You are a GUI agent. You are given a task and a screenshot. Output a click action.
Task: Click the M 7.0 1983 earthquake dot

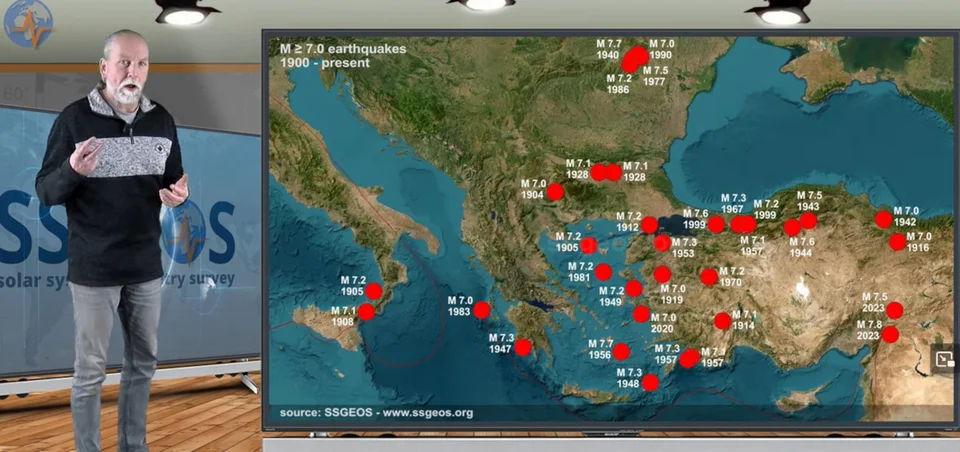(482, 310)
